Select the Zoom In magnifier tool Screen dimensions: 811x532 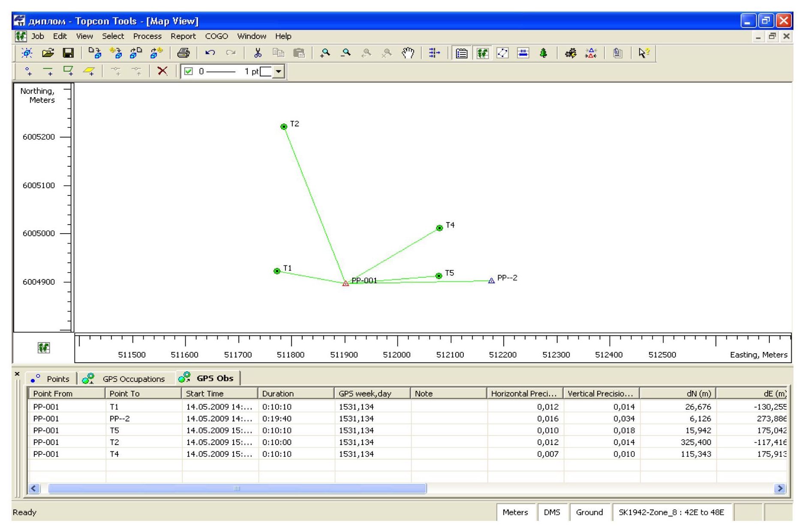325,53
